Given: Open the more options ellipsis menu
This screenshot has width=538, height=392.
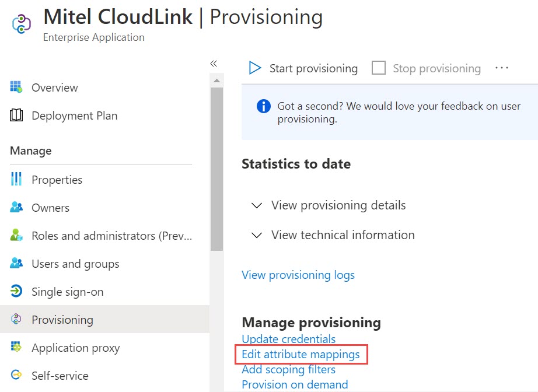Looking at the screenshot, I should [502, 68].
